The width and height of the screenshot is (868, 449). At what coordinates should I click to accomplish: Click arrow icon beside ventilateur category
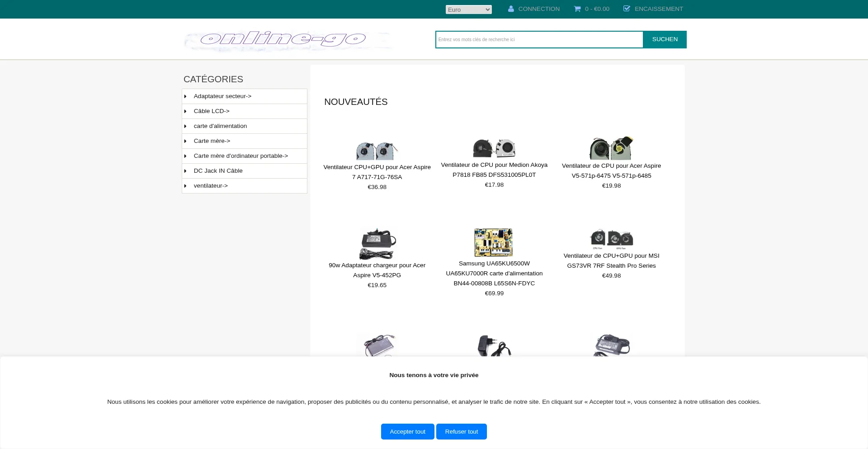(x=185, y=186)
